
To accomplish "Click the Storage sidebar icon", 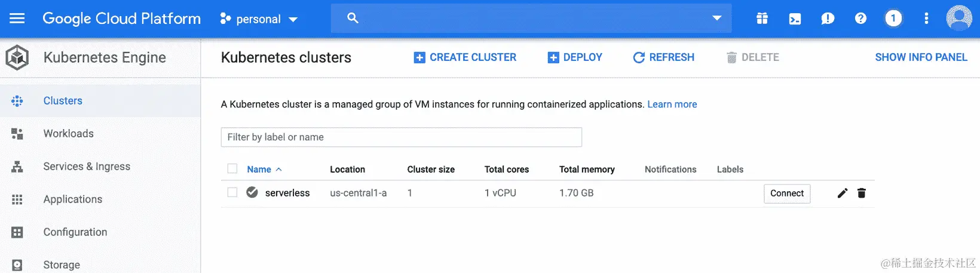I will [x=17, y=265].
